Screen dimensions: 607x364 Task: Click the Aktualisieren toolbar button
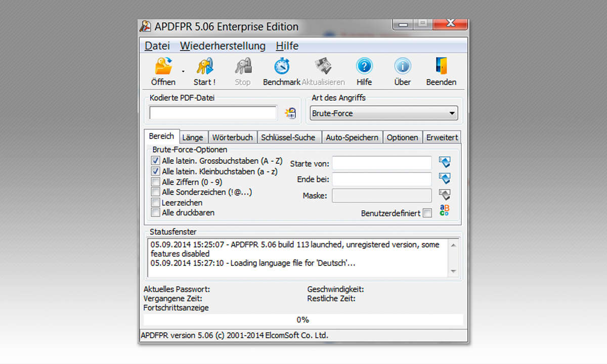pyautogui.click(x=323, y=71)
